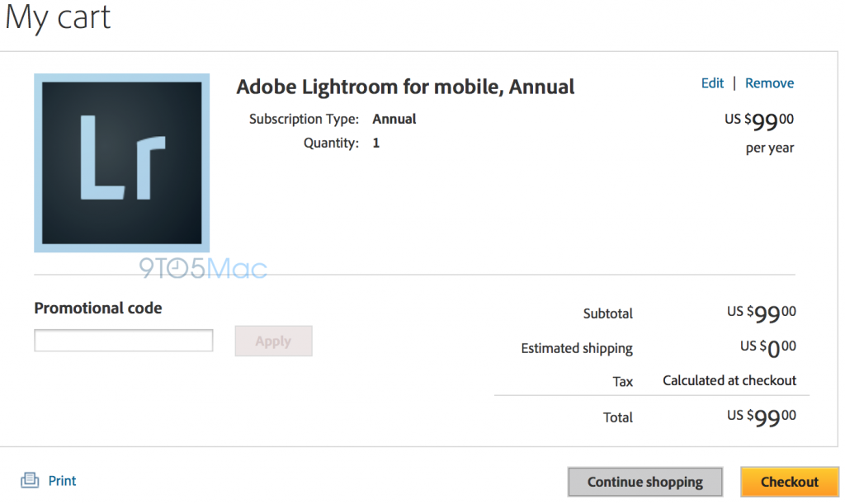The width and height of the screenshot is (845, 504).
Task: Click the US $99.00 price
Action: click(759, 120)
